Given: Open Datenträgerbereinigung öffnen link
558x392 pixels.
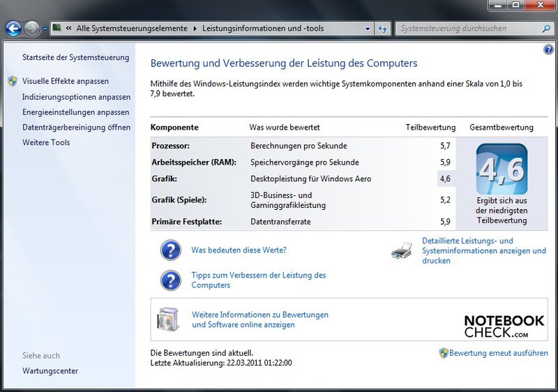Looking at the screenshot, I should point(76,128).
